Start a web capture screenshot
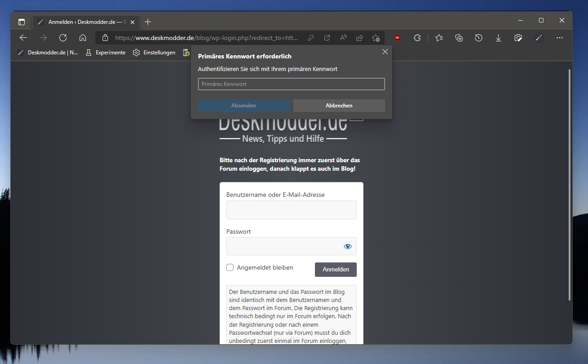588x364 pixels. click(518, 38)
